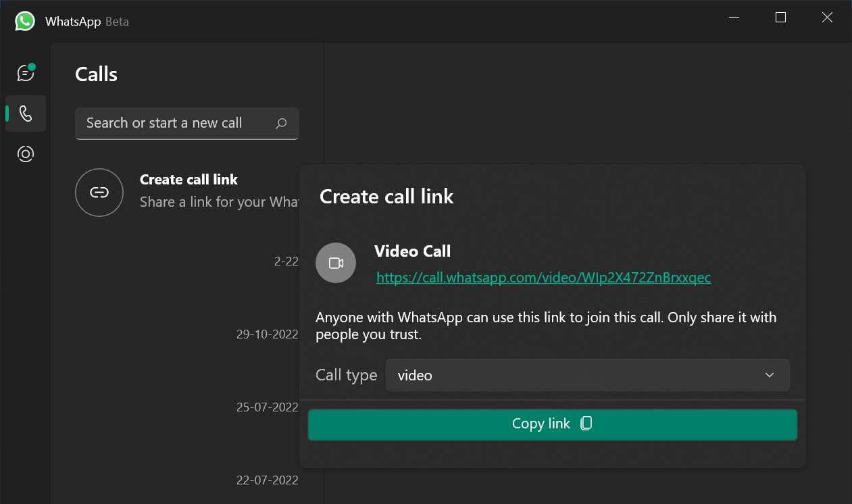
Task: Click the video camera icon in dialog
Action: pyautogui.click(x=336, y=263)
